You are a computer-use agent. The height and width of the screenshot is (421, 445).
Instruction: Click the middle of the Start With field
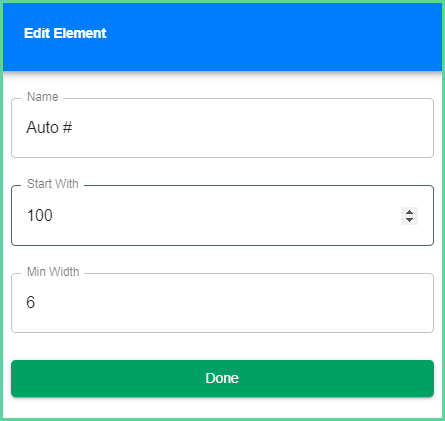pyautogui.click(x=222, y=216)
